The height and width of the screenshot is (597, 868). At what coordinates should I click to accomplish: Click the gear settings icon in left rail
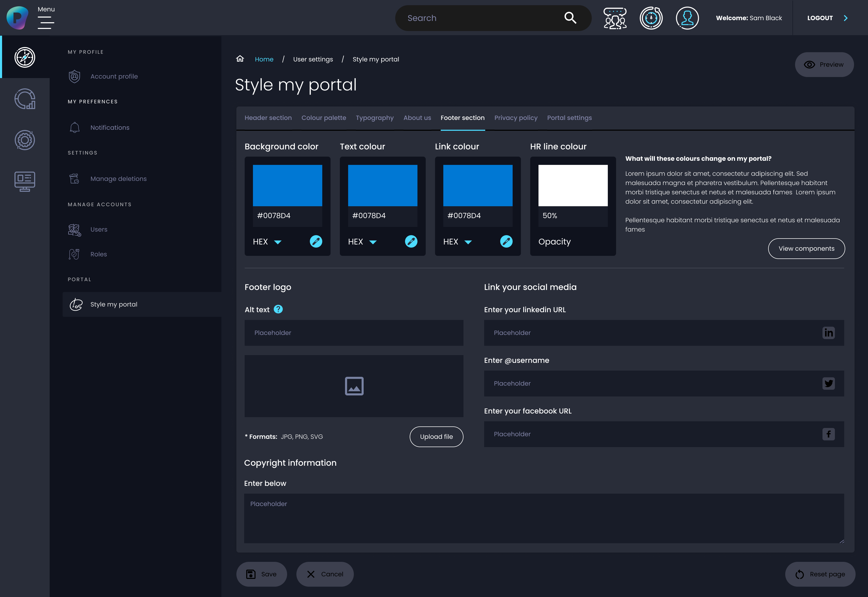coord(25,140)
